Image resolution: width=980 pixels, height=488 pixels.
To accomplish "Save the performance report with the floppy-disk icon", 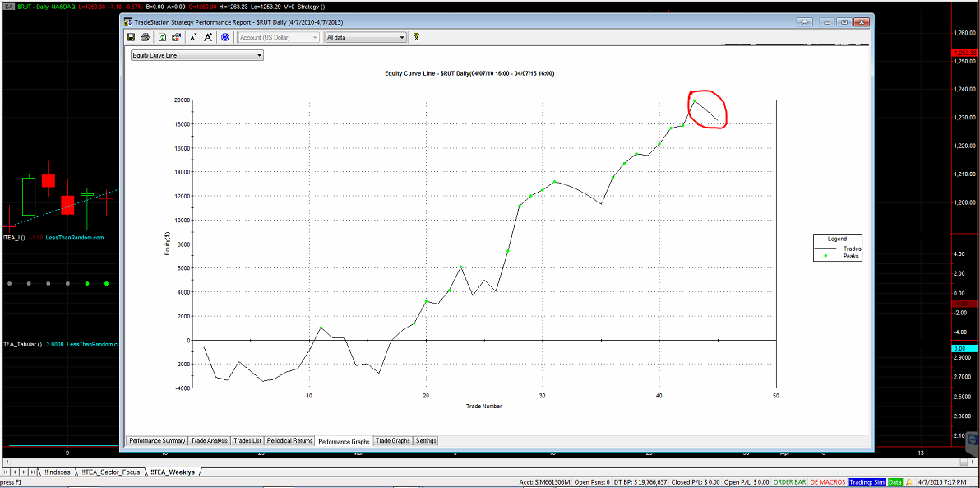I will (132, 37).
